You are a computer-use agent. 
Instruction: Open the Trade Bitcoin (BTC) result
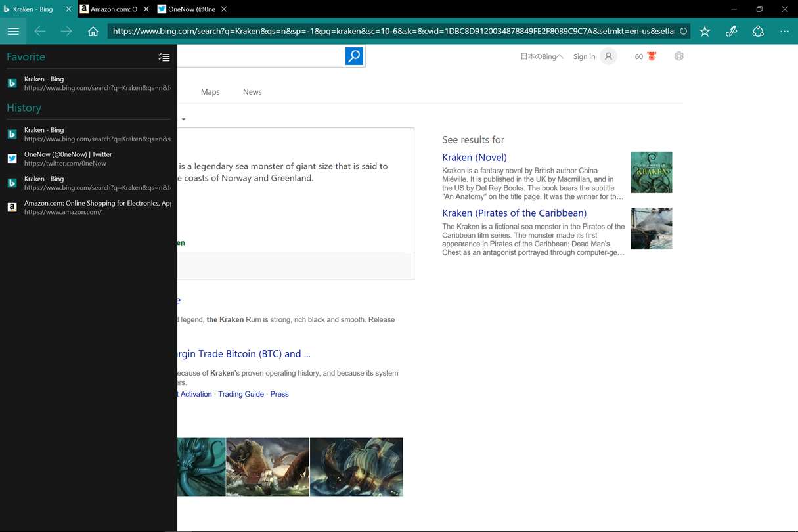244,353
